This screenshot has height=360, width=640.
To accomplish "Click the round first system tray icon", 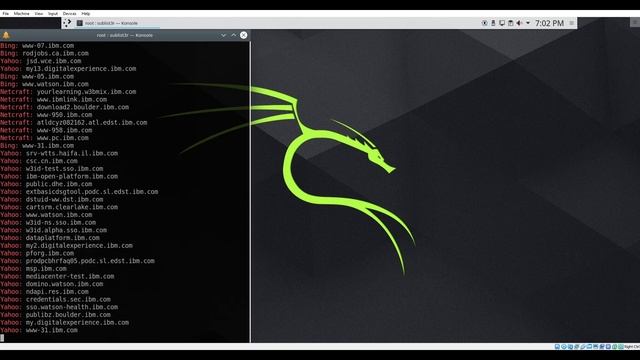I will pyautogui.click(x=484, y=23).
